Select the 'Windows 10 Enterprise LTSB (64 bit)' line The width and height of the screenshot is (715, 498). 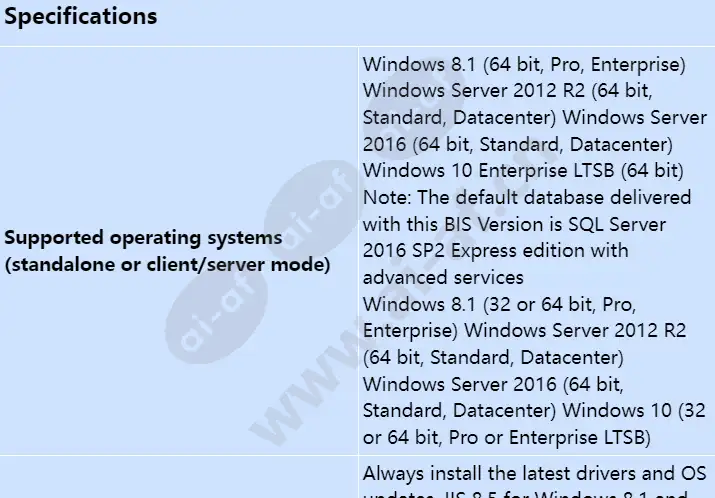[523, 170]
